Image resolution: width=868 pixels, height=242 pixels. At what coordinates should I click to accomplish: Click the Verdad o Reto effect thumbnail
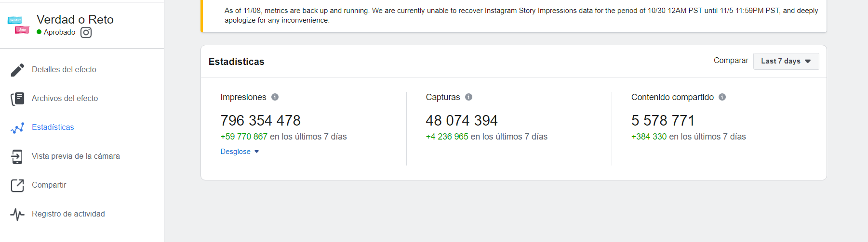point(18,25)
